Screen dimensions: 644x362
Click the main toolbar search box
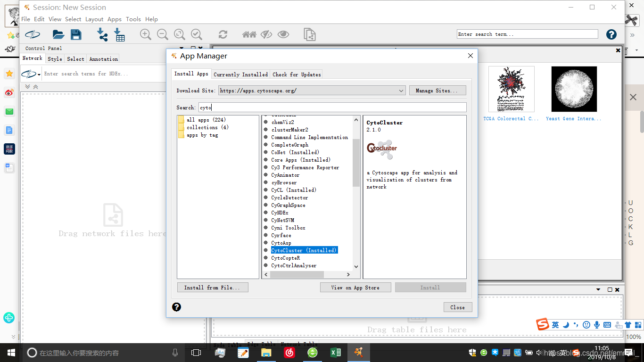click(x=528, y=34)
